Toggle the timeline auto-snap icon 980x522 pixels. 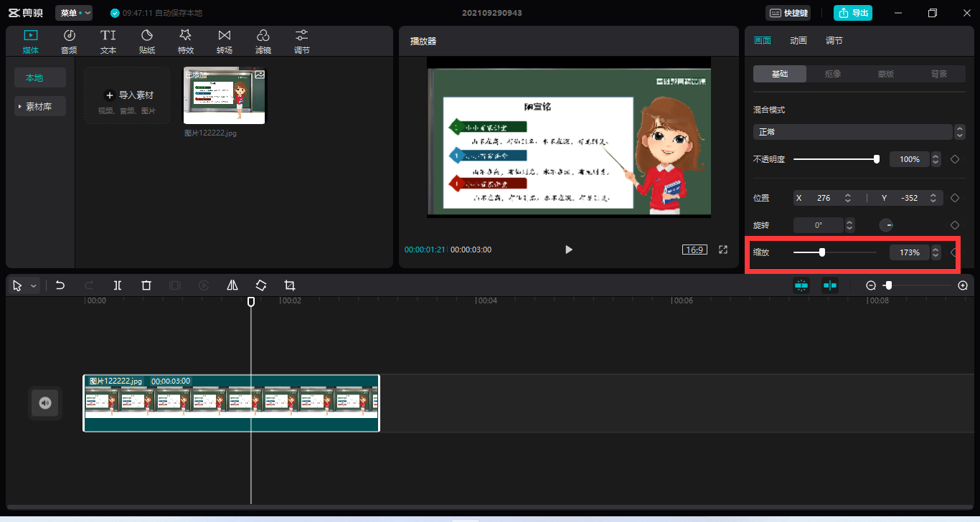click(801, 285)
